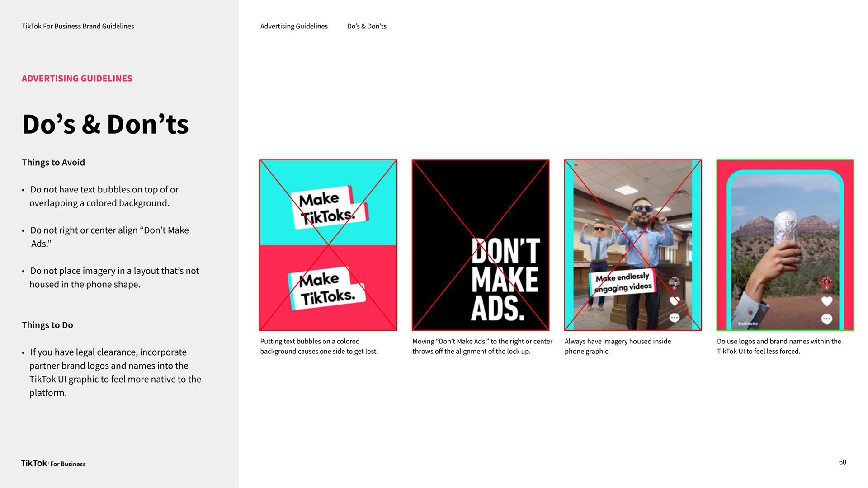Click the Make endlessly engaging videos text bubble
868x488 pixels.
coord(623,282)
